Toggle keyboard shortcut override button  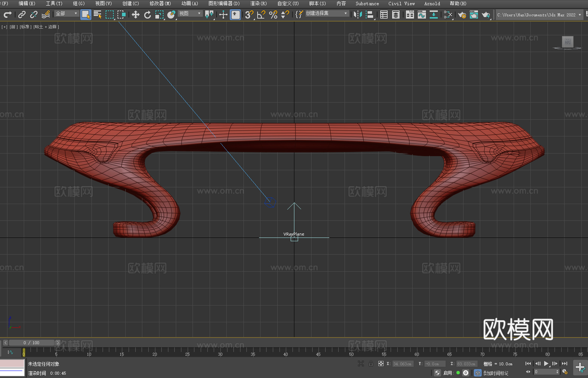[x=235, y=14]
